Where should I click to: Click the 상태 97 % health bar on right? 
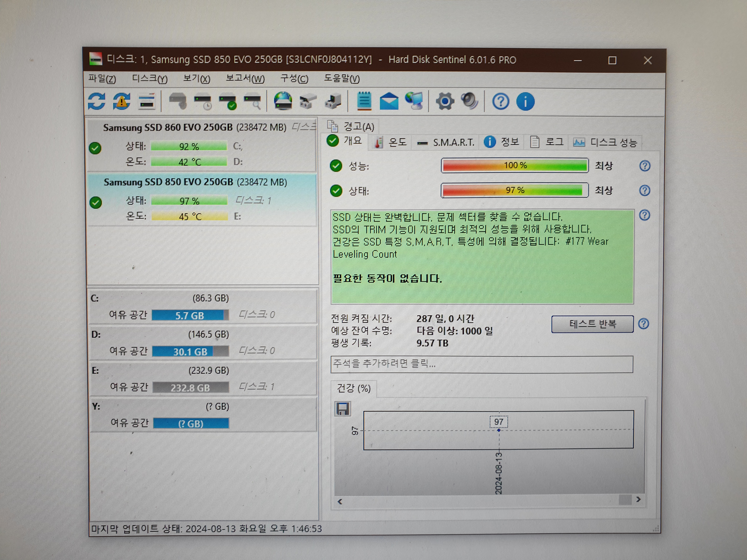click(515, 190)
